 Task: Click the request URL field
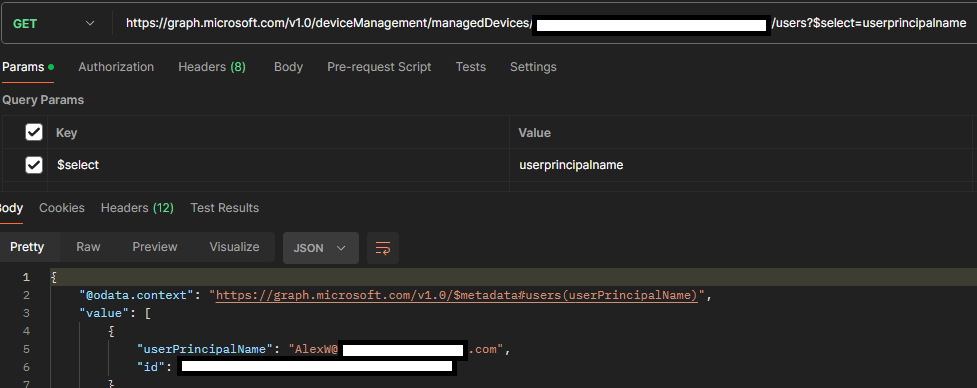[545, 24]
